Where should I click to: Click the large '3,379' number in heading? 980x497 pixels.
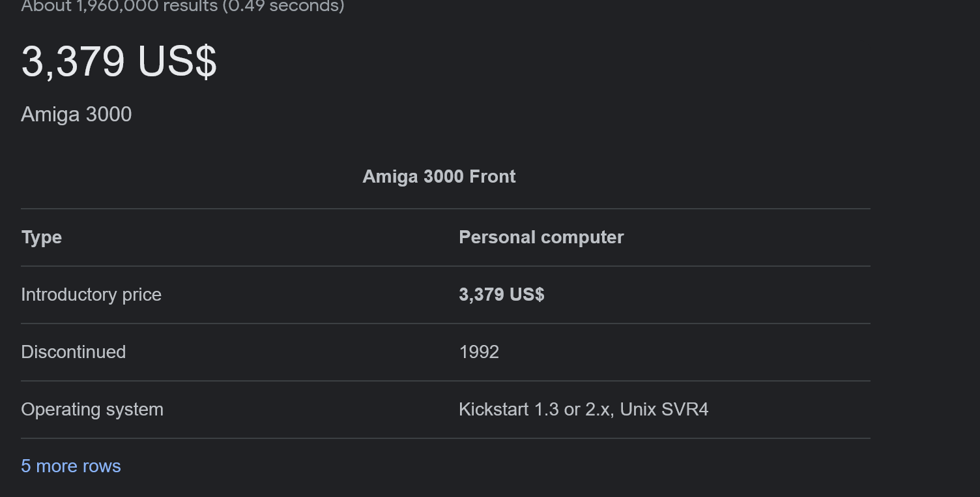coord(73,63)
